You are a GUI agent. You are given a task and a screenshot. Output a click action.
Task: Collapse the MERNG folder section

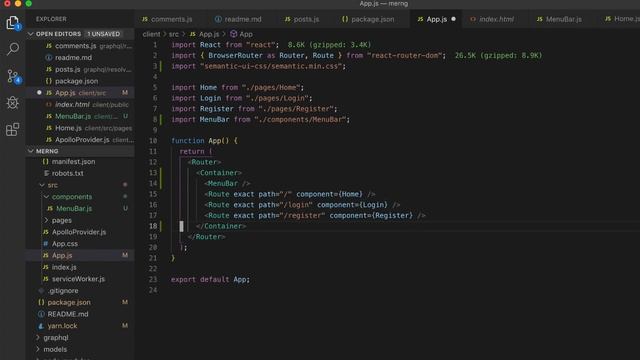point(31,151)
